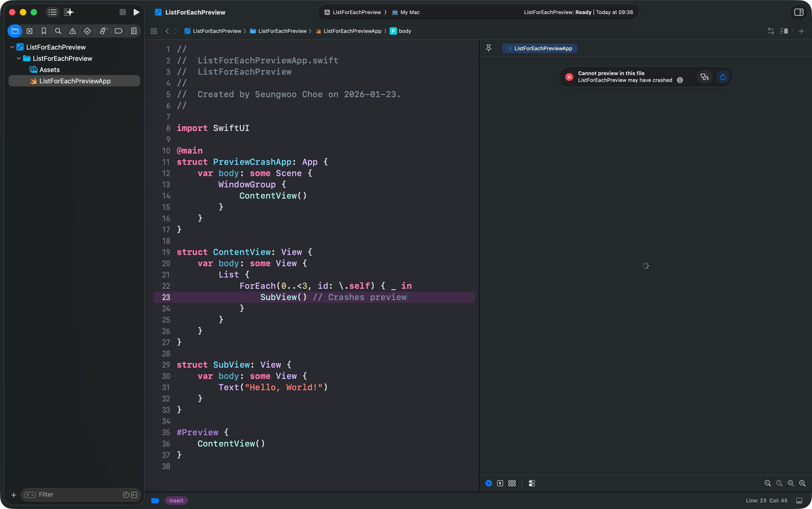Open the Test navigator diamond icon
The image size is (812, 509).
pos(87,31)
